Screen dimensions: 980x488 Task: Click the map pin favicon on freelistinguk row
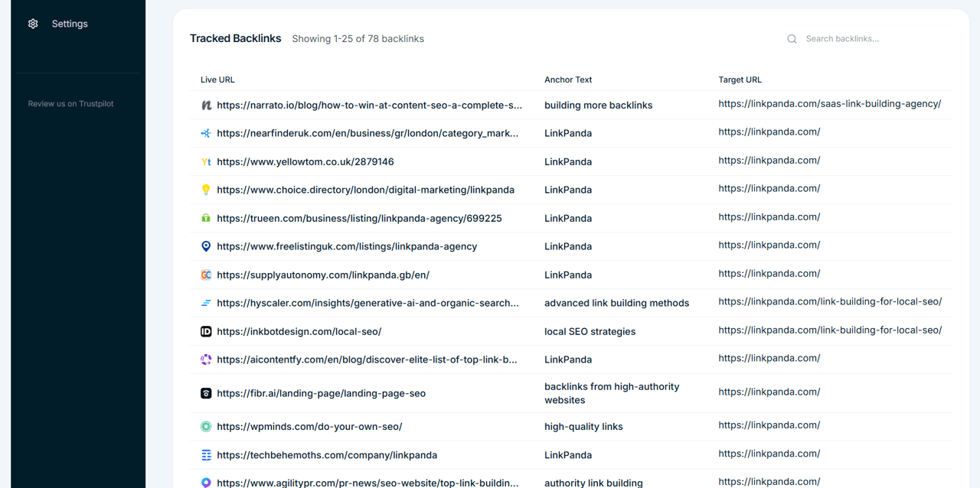pyautogui.click(x=206, y=246)
